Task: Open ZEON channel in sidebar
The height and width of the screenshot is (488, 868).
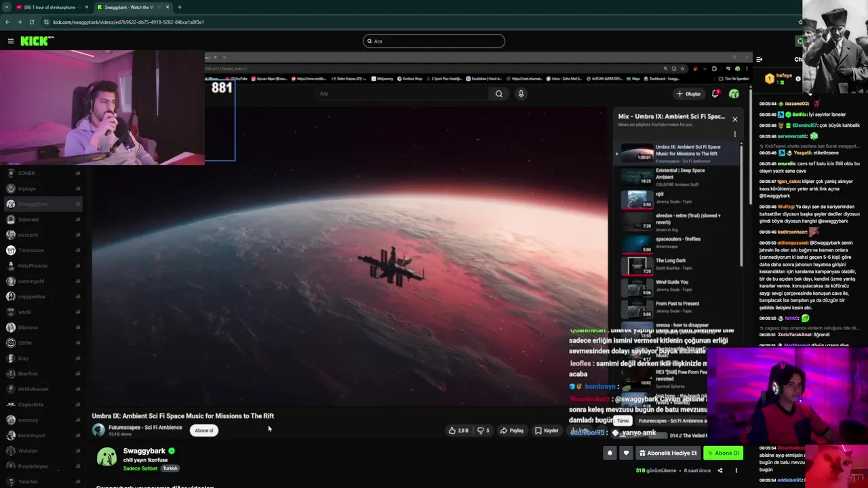Action: 42,343
